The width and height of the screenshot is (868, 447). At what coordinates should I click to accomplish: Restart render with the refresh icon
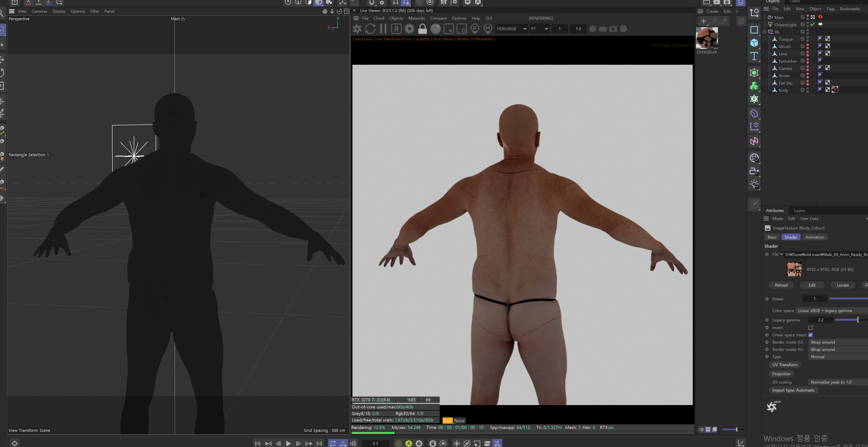370,29
